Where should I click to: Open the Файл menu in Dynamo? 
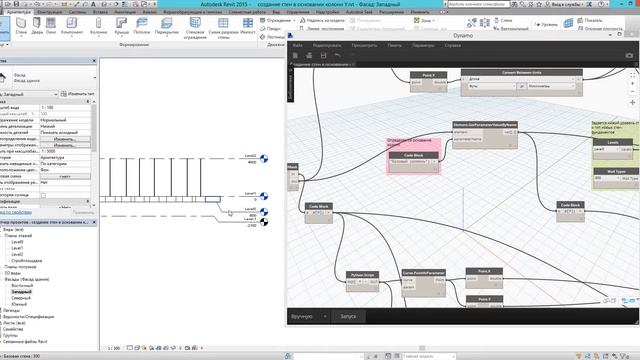[x=298, y=45]
